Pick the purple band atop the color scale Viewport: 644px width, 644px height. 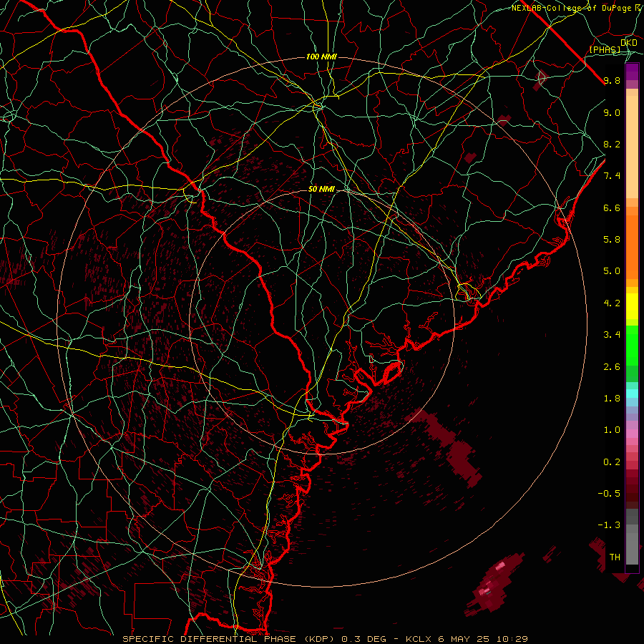(x=632, y=72)
